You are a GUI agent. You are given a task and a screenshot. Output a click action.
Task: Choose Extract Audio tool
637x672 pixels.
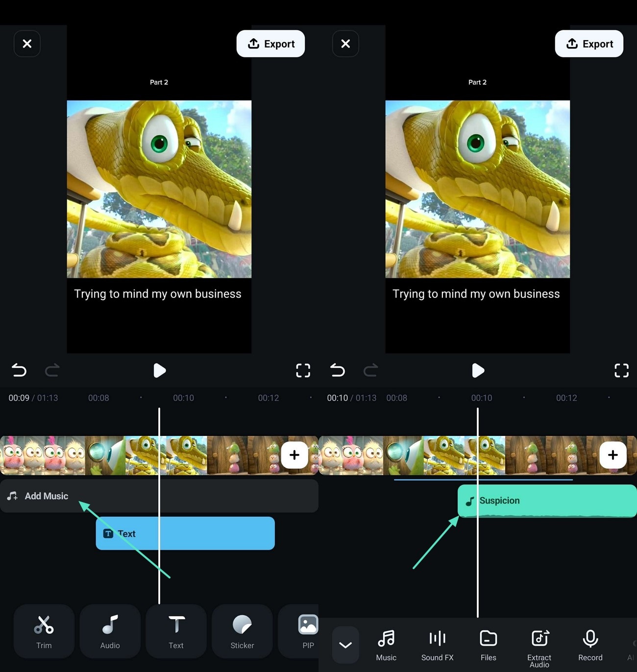point(539,648)
